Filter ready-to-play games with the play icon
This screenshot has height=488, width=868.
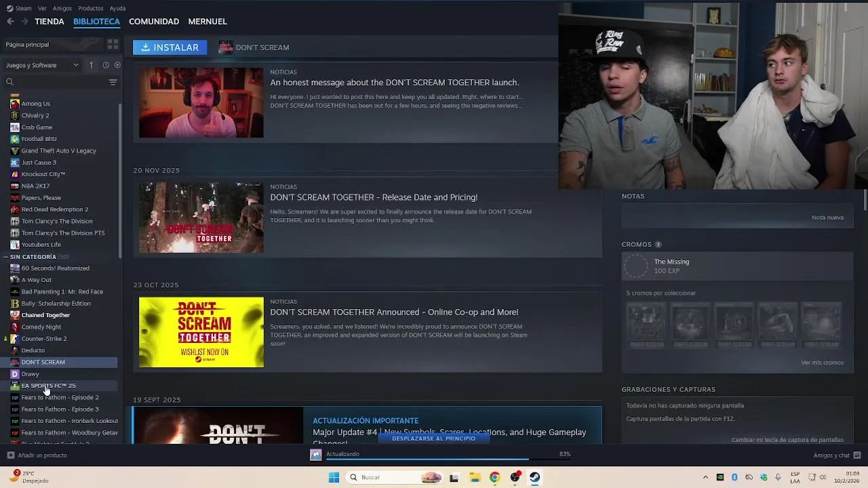coord(117,65)
